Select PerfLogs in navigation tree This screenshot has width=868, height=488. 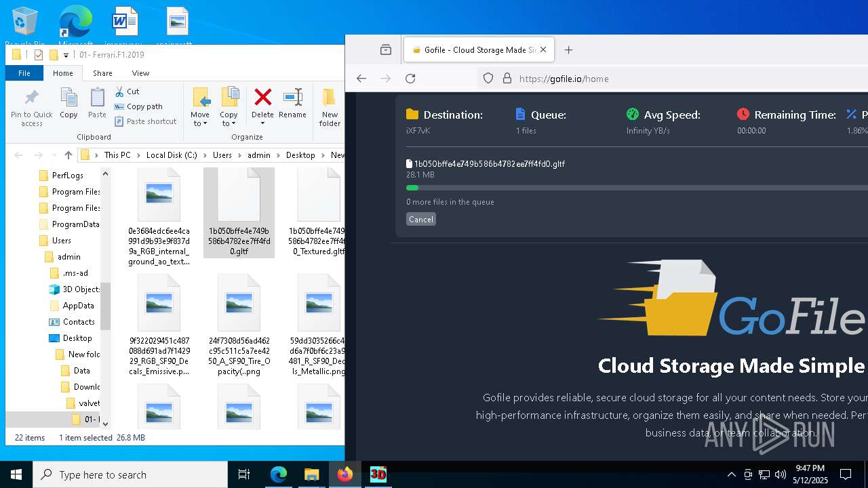68,176
